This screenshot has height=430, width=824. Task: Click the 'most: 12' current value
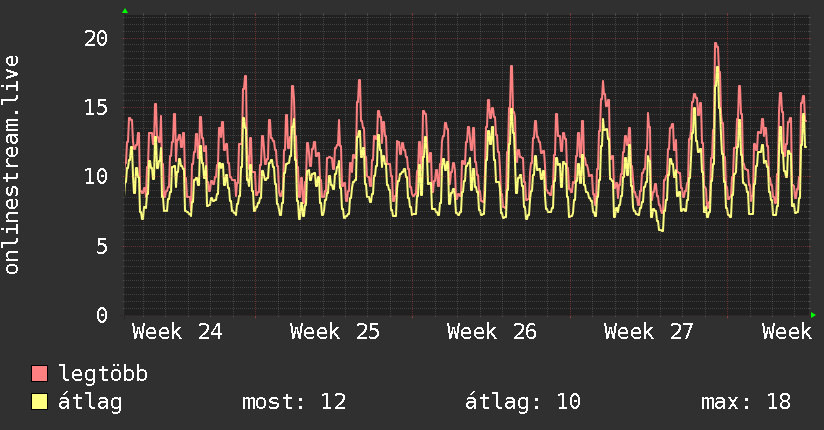(294, 402)
